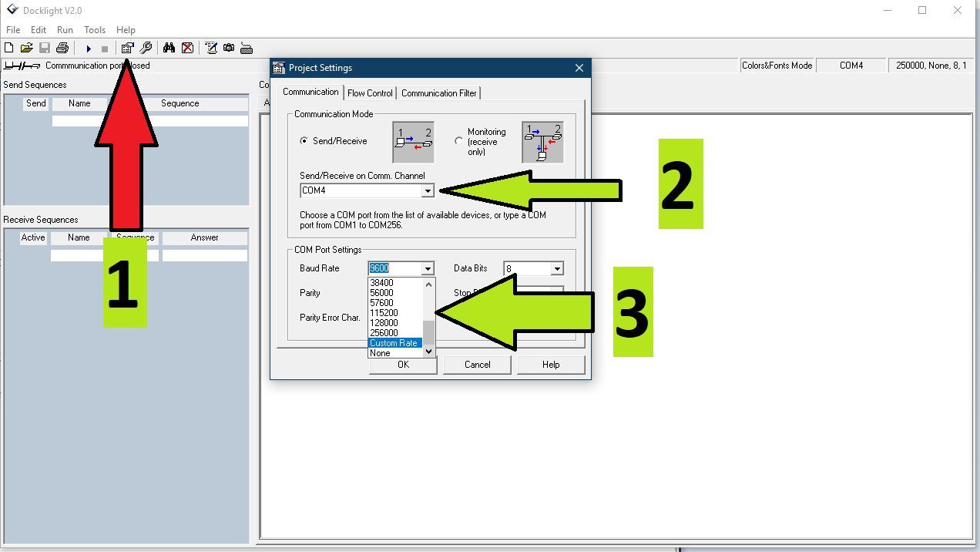This screenshot has height=552, width=980.
Task: Expand the Comm. Channel COM4 dropdown
Action: click(428, 190)
